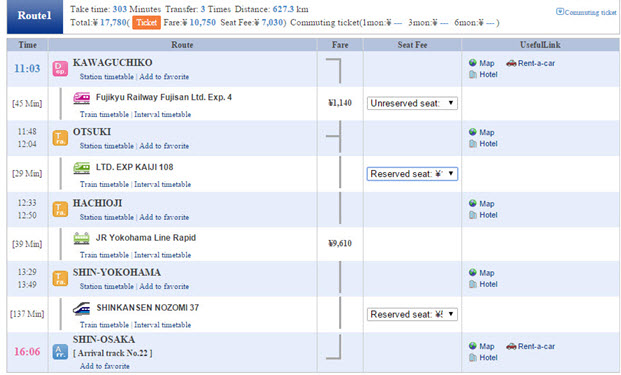This screenshot has height=375, width=621.
Task: Click the Fujikyu Railway train icon
Action: point(82,98)
